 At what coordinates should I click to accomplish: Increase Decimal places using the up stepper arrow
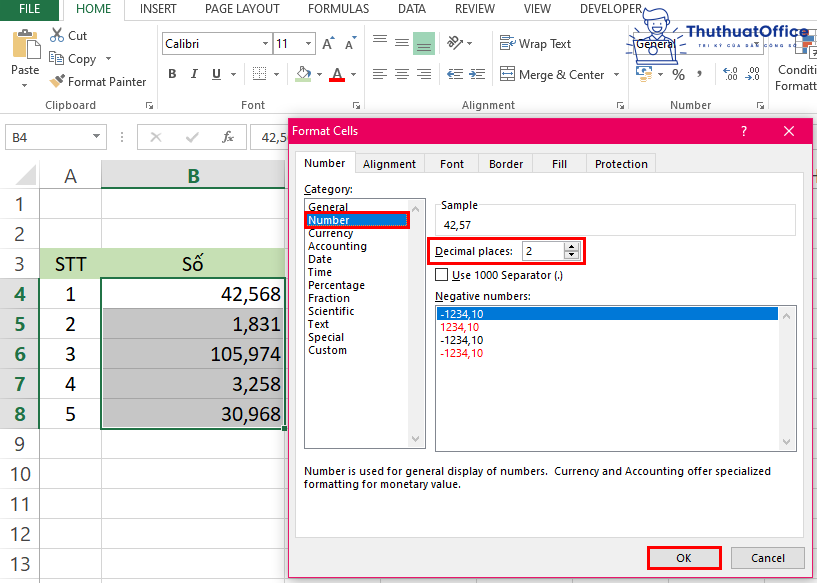(572, 246)
